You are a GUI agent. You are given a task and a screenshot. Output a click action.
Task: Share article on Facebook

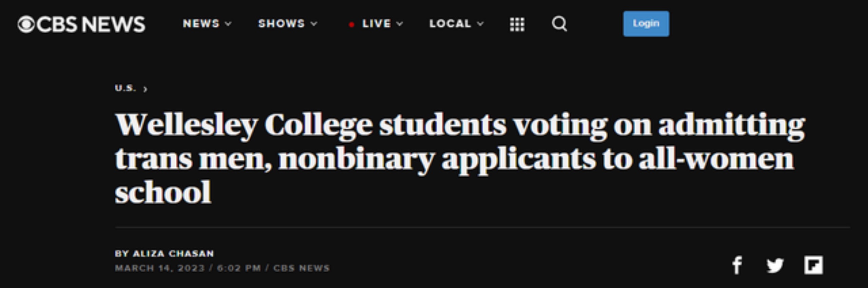pos(737,265)
